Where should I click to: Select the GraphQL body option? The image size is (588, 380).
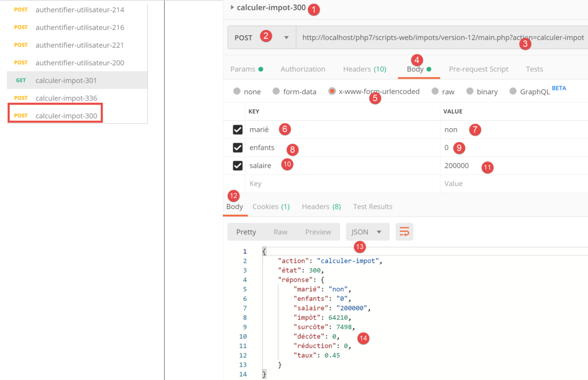[x=513, y=91]
